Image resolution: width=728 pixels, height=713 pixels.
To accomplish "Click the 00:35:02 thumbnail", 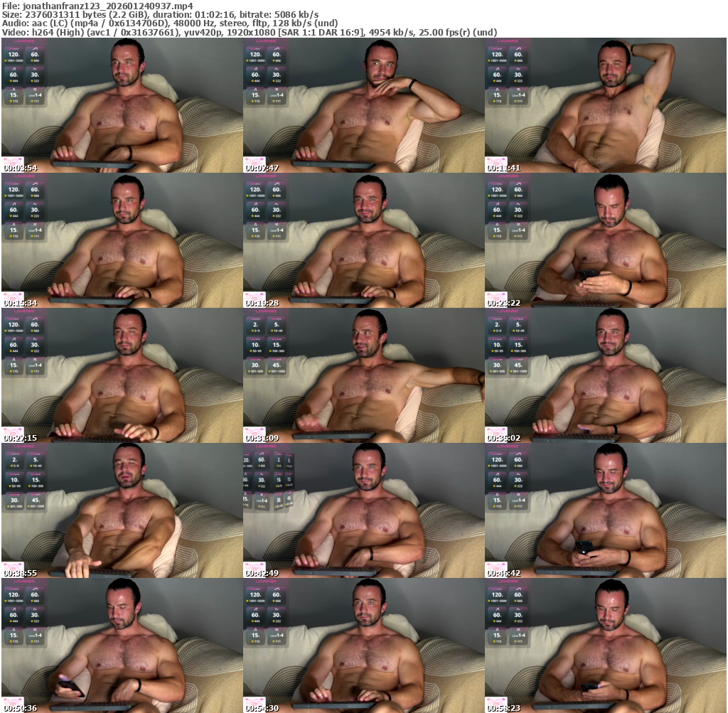I will tap(605, 375).
